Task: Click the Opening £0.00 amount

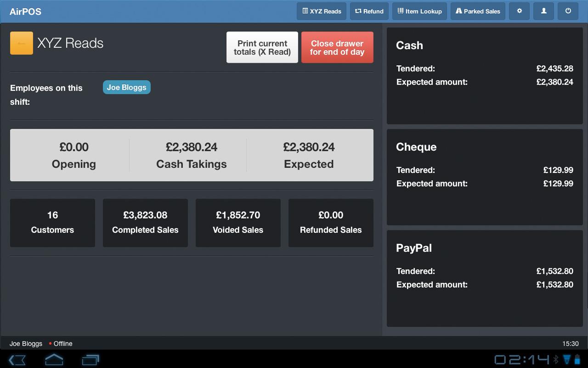Action: click(74, 147)
